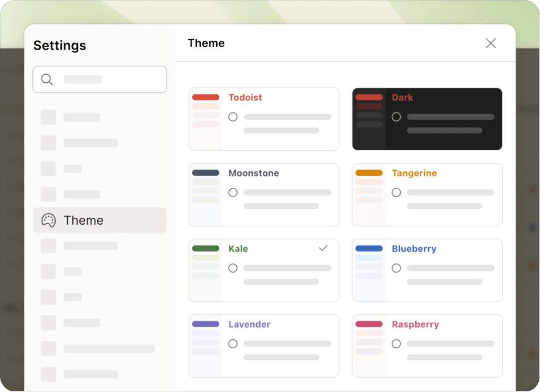
Task: Click the Todoist theme preview card
Action: [x=264, y=119]
